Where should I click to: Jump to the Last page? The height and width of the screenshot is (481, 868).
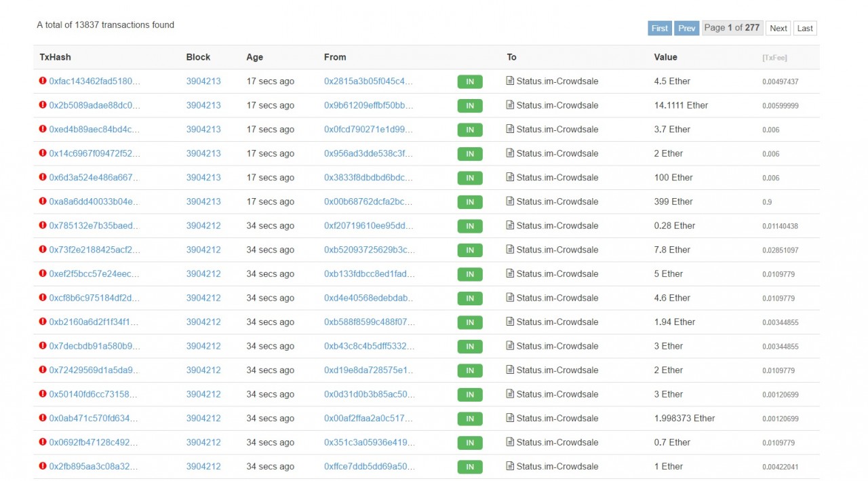click(805, 28)
